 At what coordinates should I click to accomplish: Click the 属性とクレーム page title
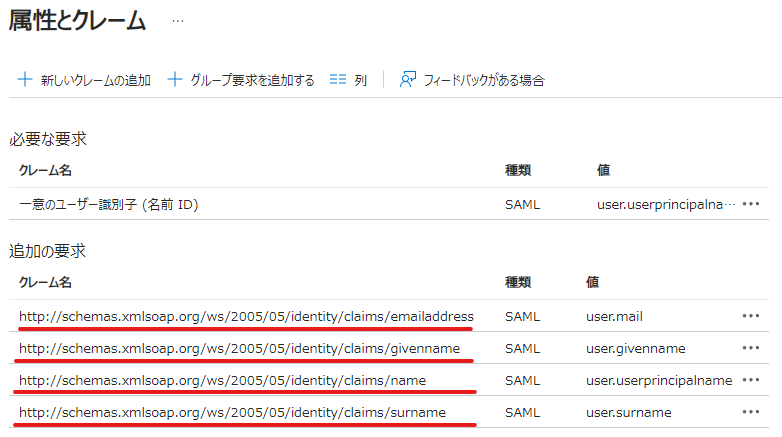[77, 21]
